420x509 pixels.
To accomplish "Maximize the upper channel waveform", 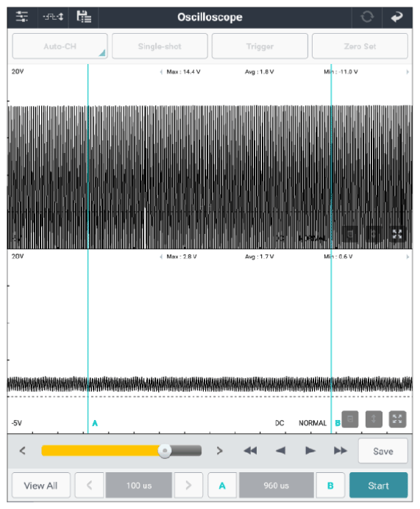I will (x=397, y=234).
